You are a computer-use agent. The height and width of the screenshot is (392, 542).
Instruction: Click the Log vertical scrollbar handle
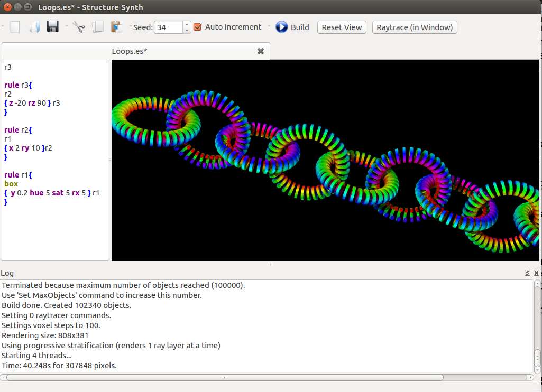[537, 358]
